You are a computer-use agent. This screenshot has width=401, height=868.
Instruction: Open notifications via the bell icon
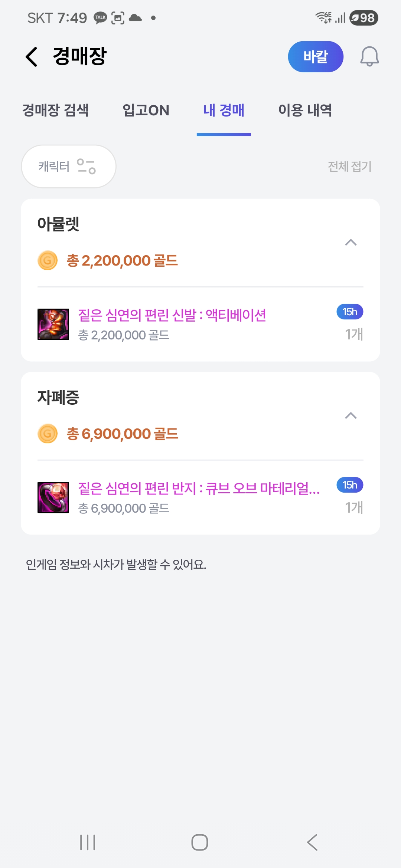pos(369,57)
